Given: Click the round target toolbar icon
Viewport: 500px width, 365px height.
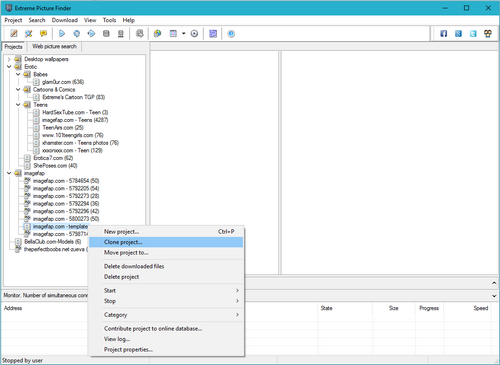Looking at the screenshot, I should pos(194,33).
